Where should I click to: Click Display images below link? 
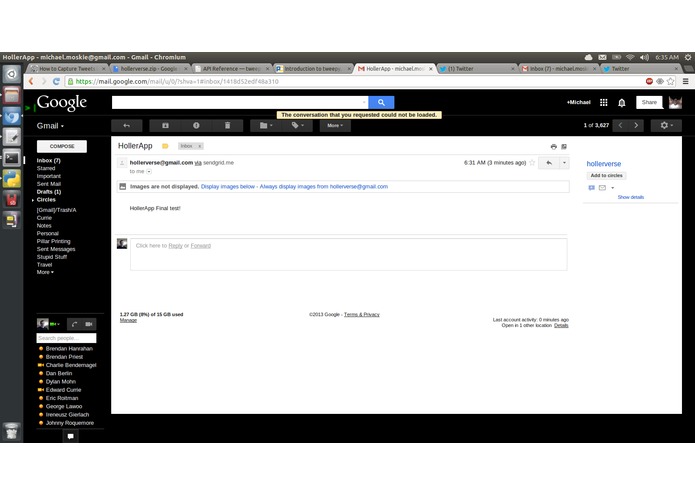(x=228, y=187)
